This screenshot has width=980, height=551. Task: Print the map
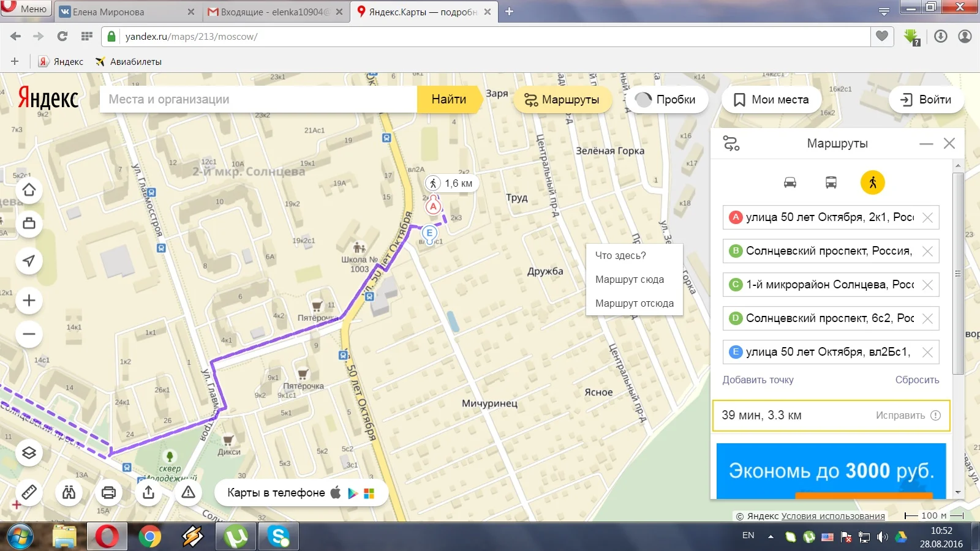coord(108,492)
